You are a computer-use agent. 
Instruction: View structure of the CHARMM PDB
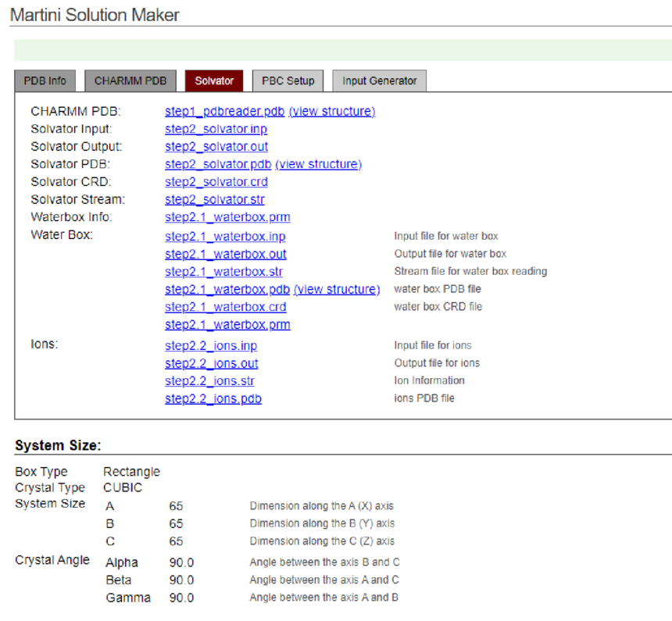331,111
